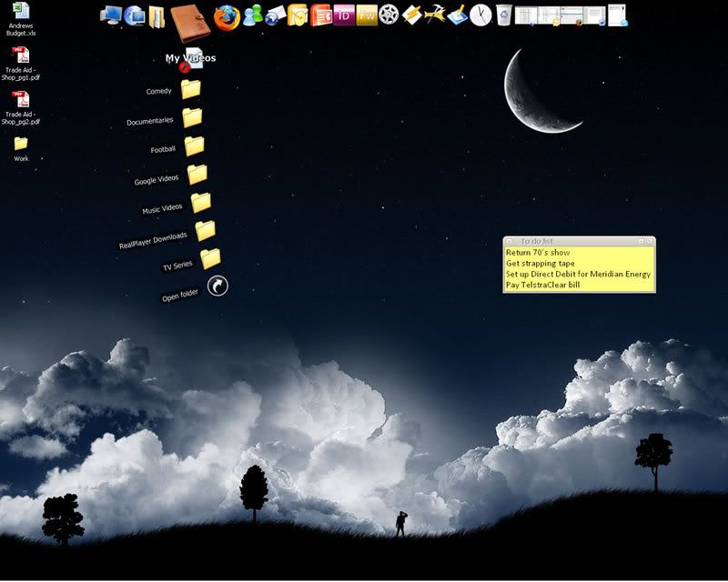Open Andrews Budget.xls on the desktop
The height and width of the screenshot is (582, 728).
click(21, 19)
